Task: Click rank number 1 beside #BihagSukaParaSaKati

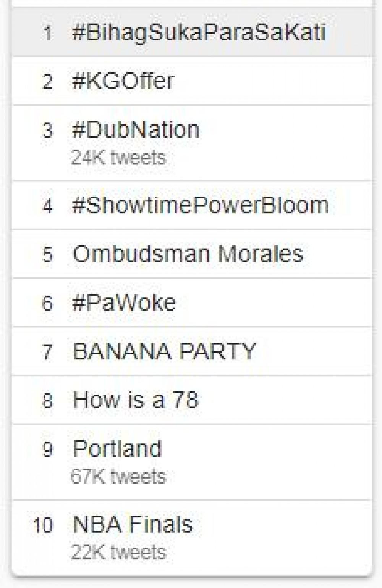Action: click(x=48, y=33)
